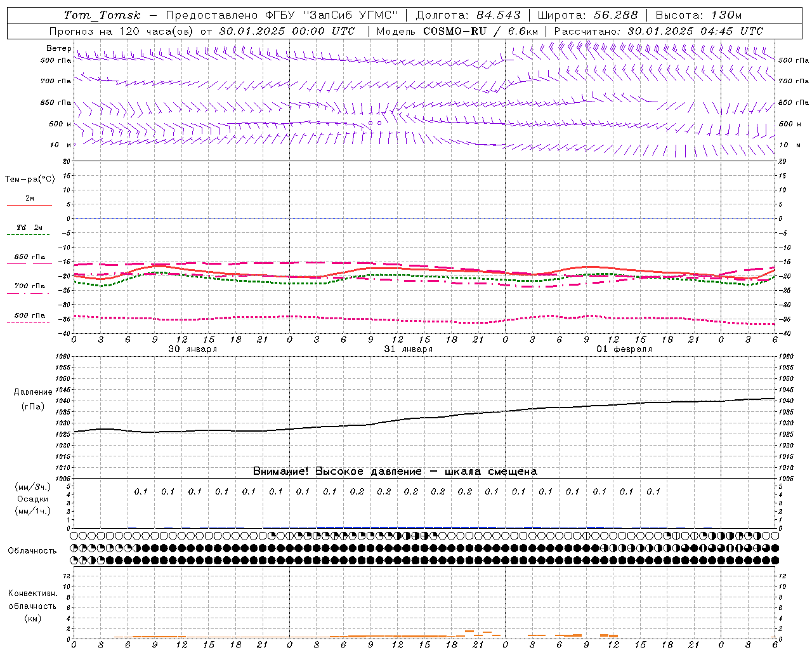812x650 pixels.
Task: Click the "01 февраля" date label
Action: (x=624, y=349)
